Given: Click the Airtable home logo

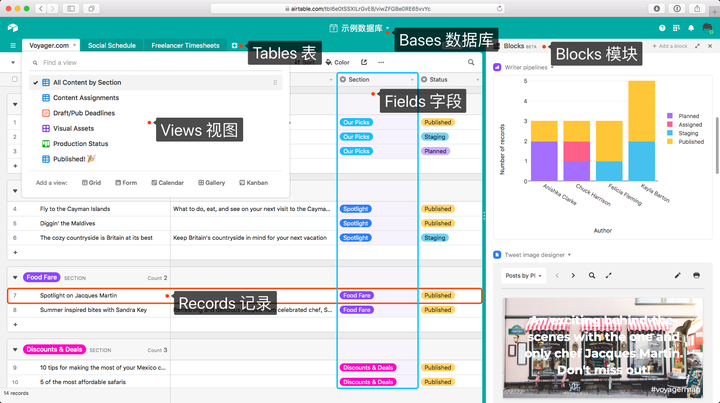Looking at the screenshot, I should [x=13, y=28].
